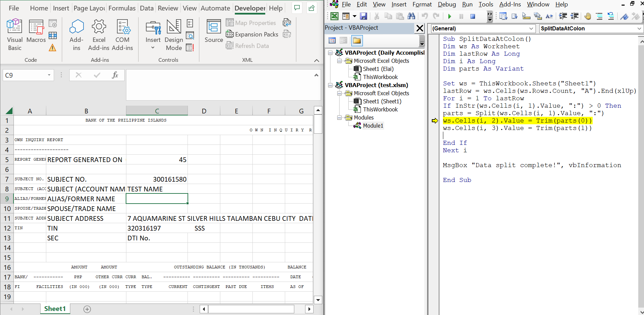Switch to the Page Layout tab
The image size is (644, 315).
pos(89,8)
